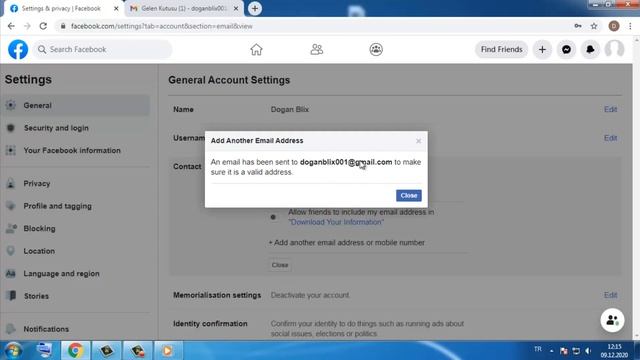
Task: Click Deactivate your account text
Action: coord(310,295)
